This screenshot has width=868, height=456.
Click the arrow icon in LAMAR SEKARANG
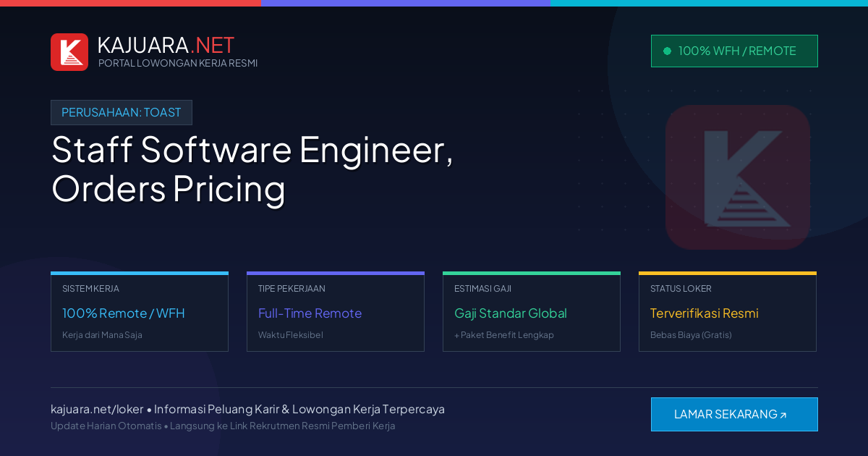pos(783,415)
